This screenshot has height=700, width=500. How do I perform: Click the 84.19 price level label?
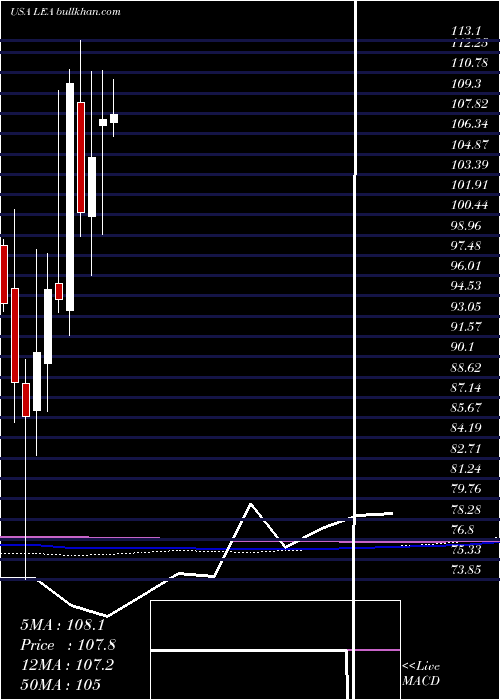(x=466, y=428)
